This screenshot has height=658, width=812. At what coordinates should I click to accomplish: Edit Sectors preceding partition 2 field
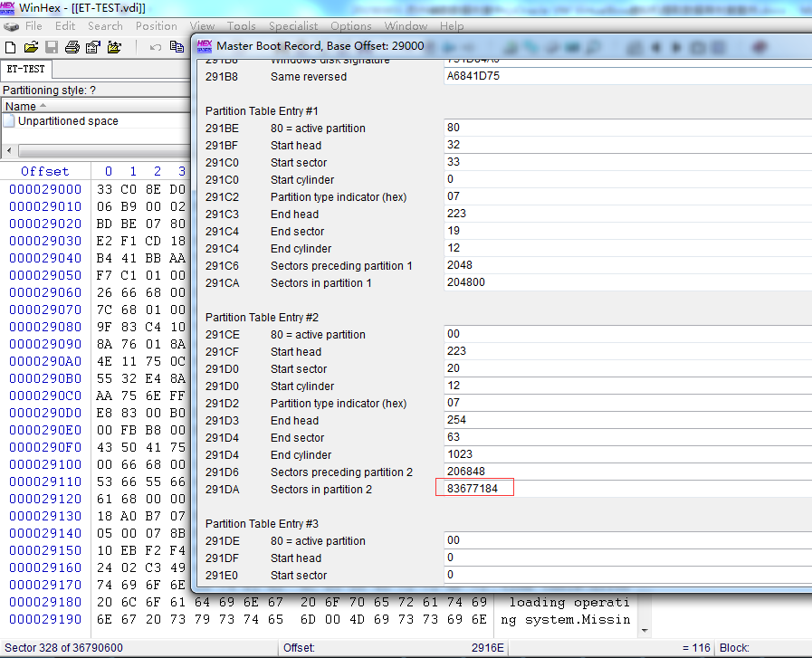627,472
